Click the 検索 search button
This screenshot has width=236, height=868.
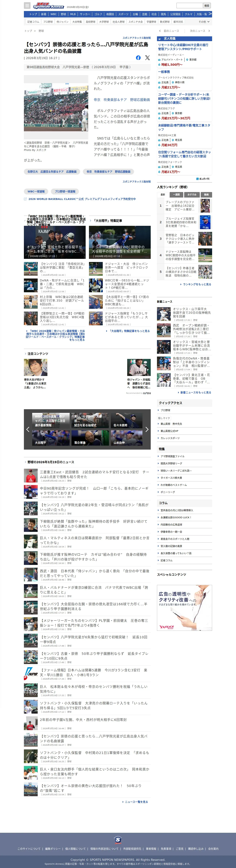click(207, 5)
